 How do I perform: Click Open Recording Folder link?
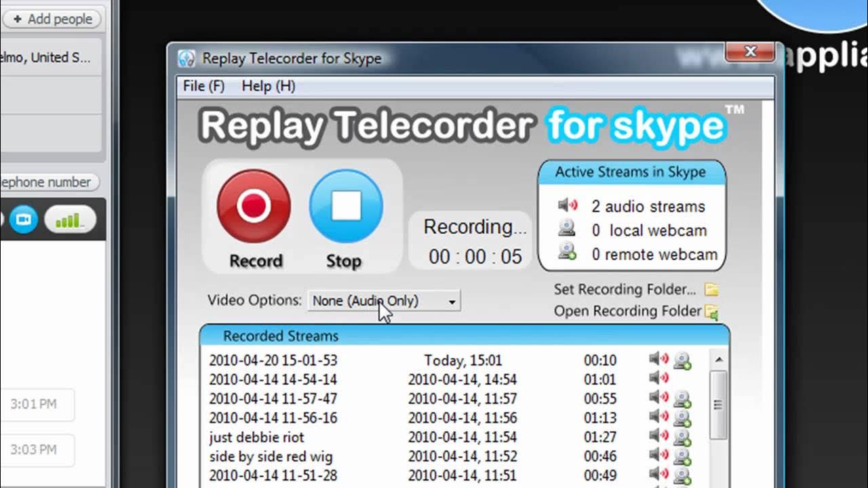(627, 311)
